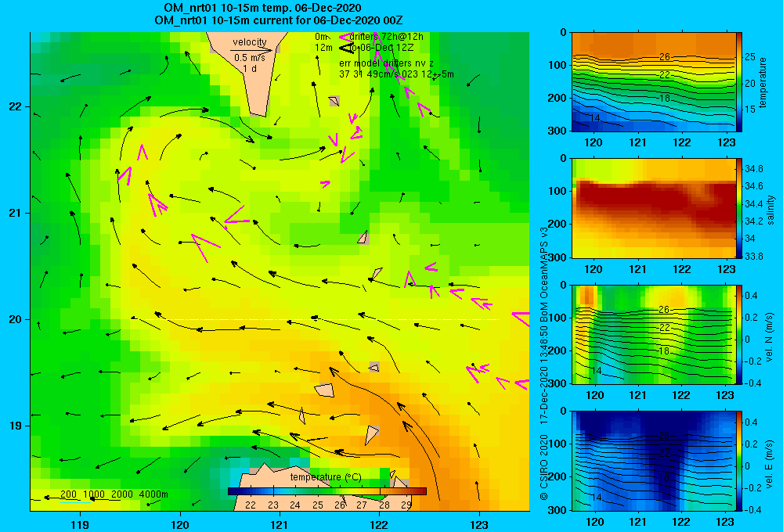The width and height of the screenshot is (783, 532).
Task: Click the velocity scale arrow in the legend
Action: pos(251,50)
